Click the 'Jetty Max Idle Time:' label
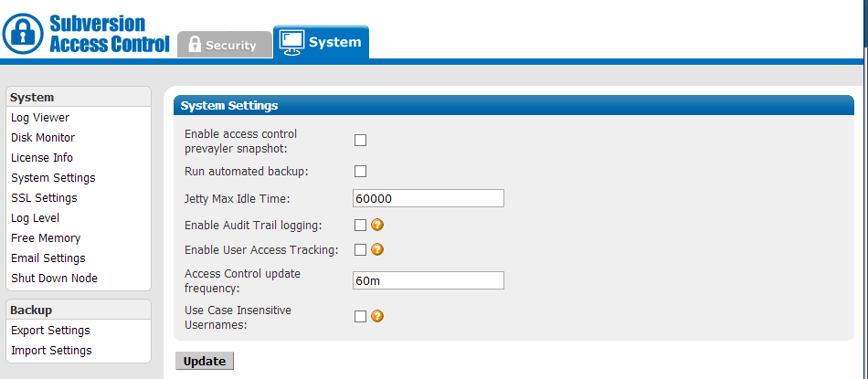Image resolution: width=868 pixels, height=379 pixels. [x=238, y=198]
